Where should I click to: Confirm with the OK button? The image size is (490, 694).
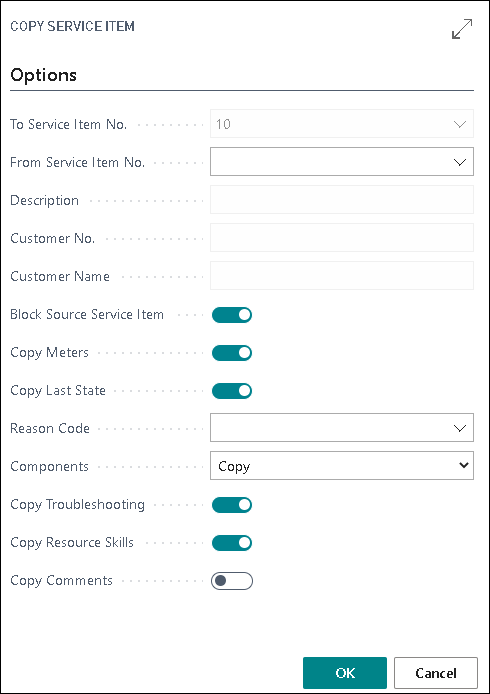(x=345, y=673)
